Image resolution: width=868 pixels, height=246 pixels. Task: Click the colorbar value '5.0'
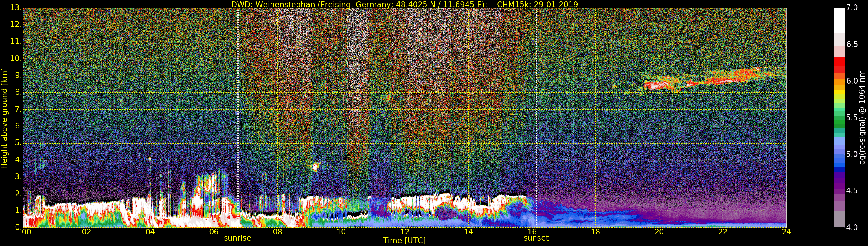point(852,154)
